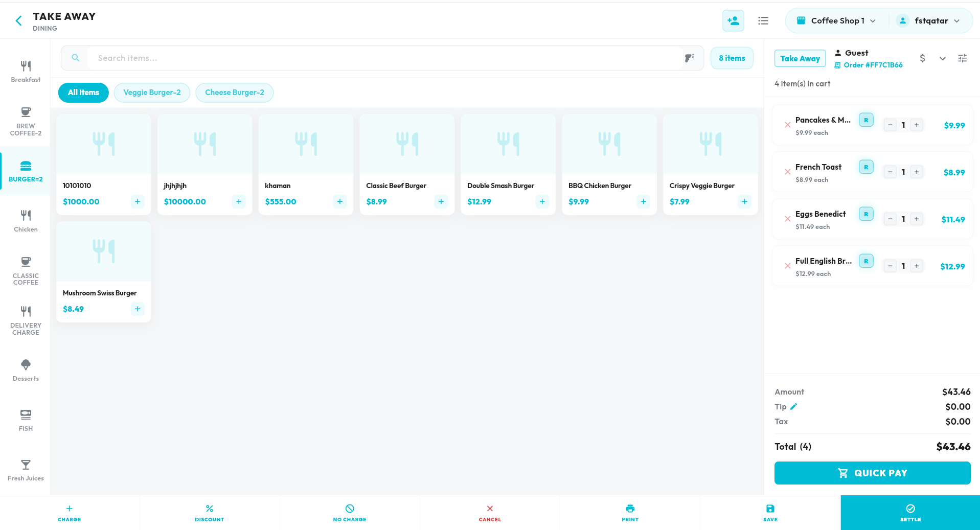The height and width of the screenshot is (530, 980).
Task: Increase quantity of Eggs Benedict
Action: pos(917,219)
